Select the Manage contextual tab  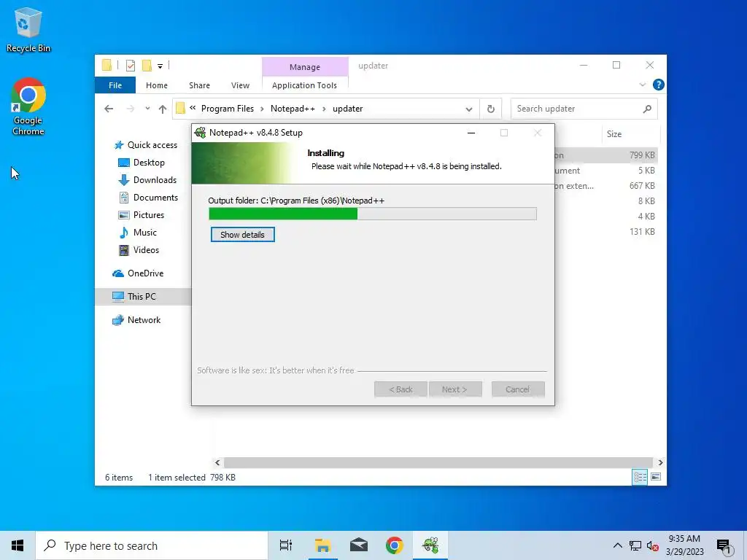tap(305, 66)
